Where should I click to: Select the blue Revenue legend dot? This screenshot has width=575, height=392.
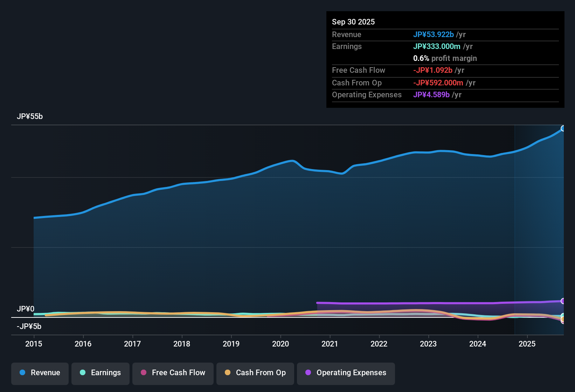coord(22,373)
